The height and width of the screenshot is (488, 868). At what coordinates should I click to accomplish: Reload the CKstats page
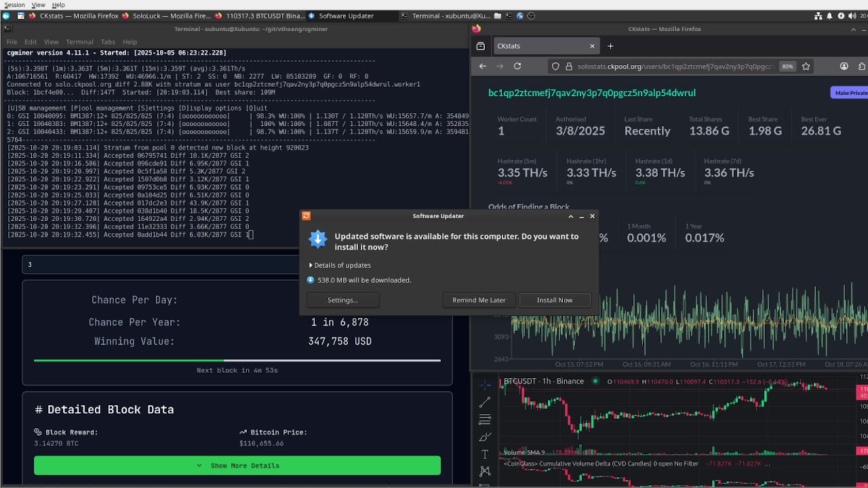click(517, 66)
